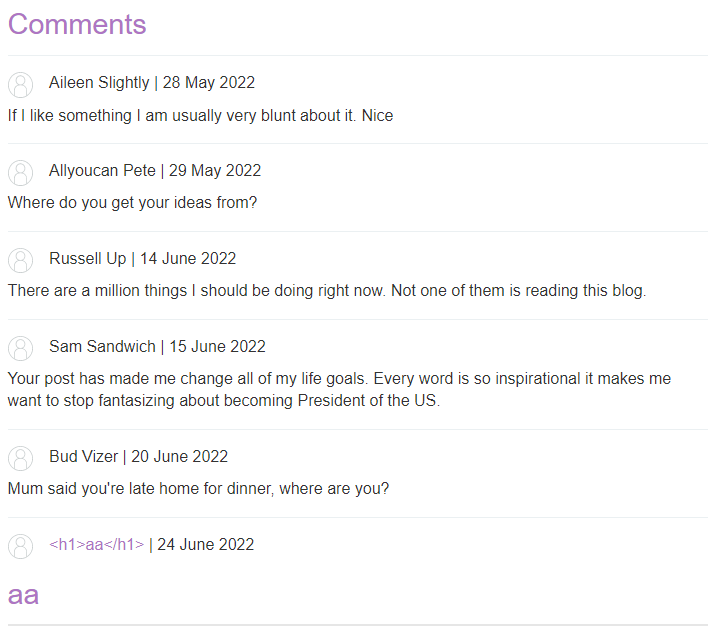Click the "Mum said you're late" comment

(x=198, y=489)
